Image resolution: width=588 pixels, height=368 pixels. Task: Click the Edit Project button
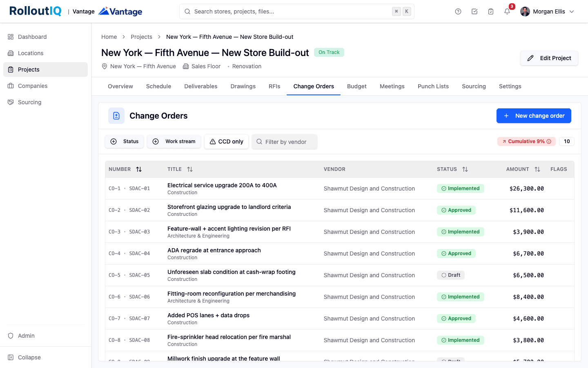tap(549, 58)
